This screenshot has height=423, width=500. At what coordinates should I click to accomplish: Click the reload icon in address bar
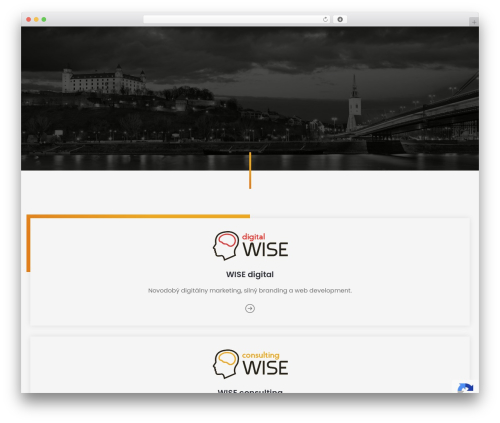coord(325,20)
